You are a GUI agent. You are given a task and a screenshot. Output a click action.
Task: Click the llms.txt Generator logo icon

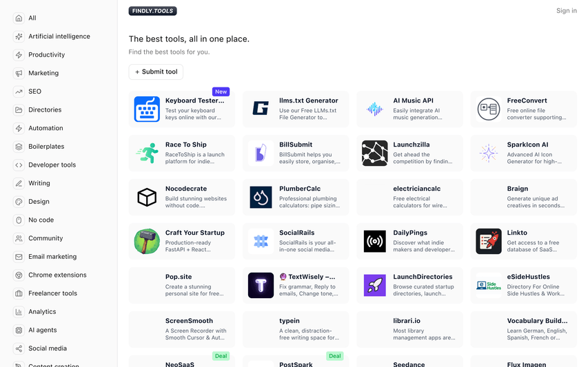(x=261, y=109)
